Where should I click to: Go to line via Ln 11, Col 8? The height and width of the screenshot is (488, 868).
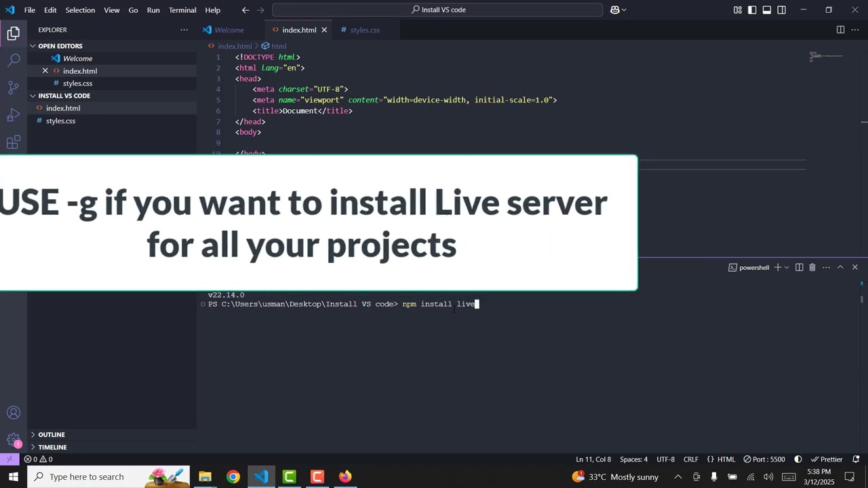click(x=593, y=459)
